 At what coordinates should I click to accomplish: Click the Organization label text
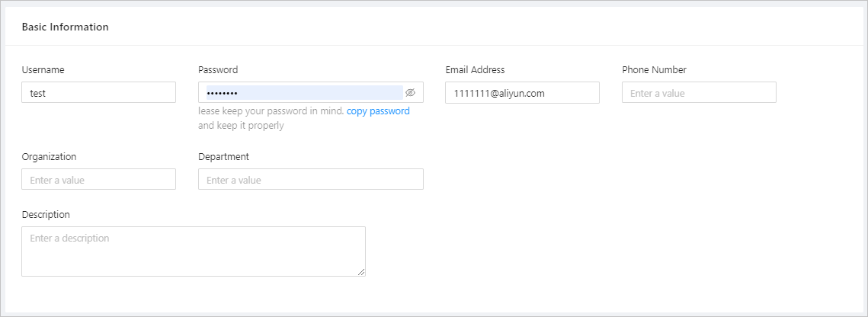tap(49, 157)
